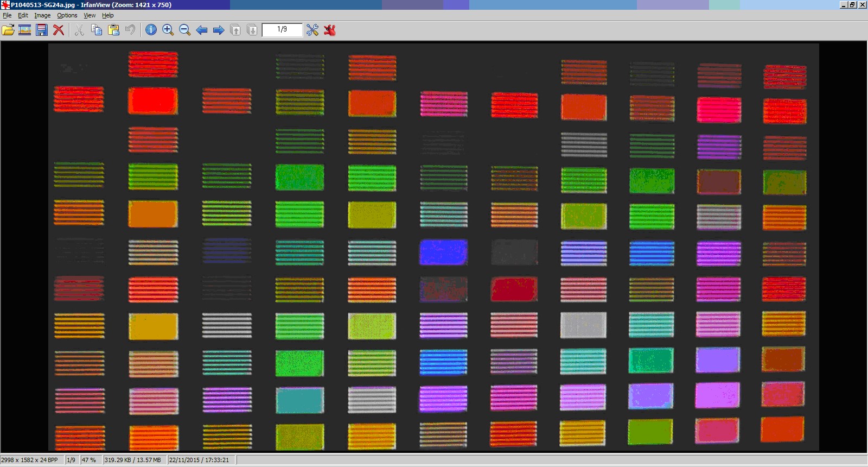Click the Open file folder icon

(x=8, y=30)
